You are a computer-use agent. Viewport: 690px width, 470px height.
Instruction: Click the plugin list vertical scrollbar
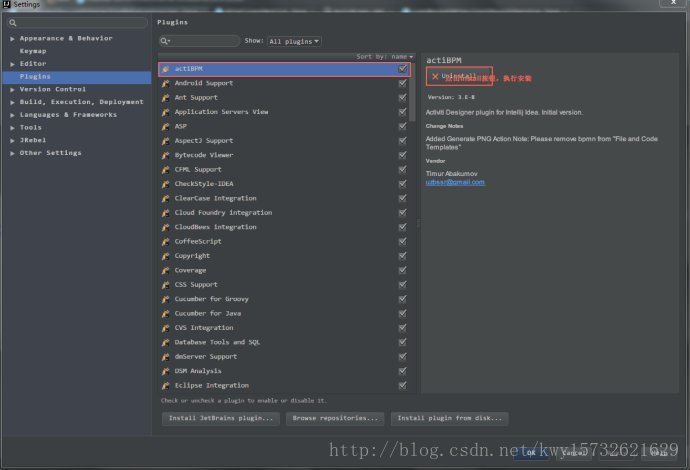tap(412, 93)
